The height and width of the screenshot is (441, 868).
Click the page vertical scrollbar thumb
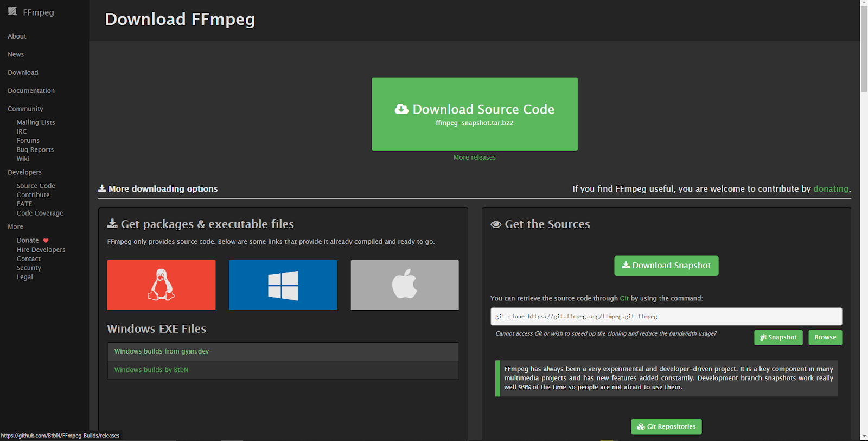point(864,50)
